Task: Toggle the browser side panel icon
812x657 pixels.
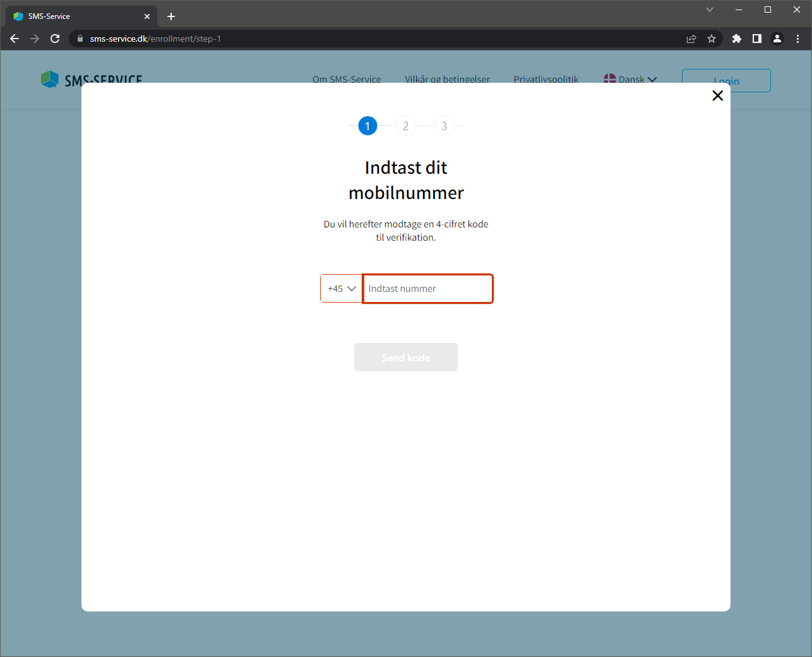Action: (x=756, y=39)
